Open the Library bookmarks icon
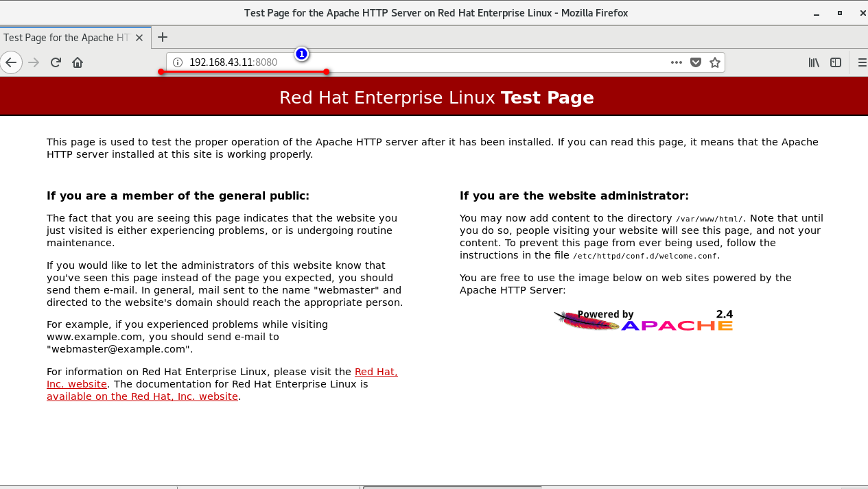This screenshot has height=489, width=868. pos(814,62)
